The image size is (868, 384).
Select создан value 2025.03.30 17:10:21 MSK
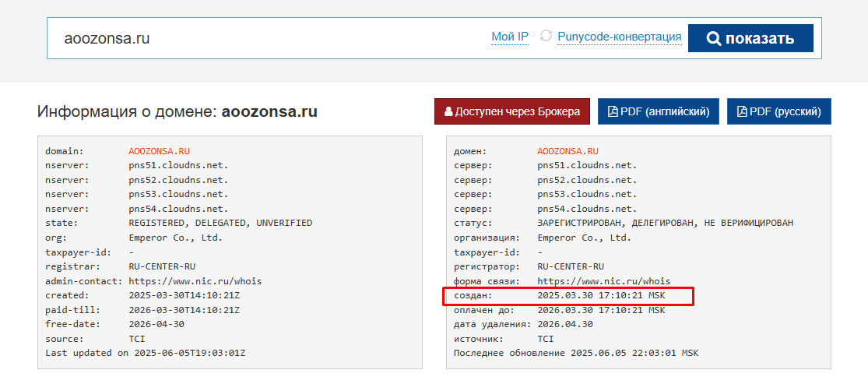tap(601, 295)
